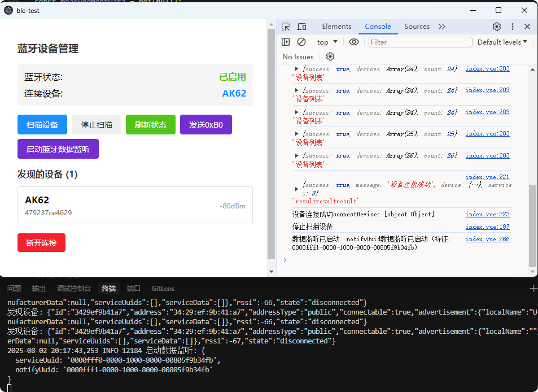Viewport: 538px width, 392px height.
Task: Click the app page scroll up arrow
Action: coord(271,24)
